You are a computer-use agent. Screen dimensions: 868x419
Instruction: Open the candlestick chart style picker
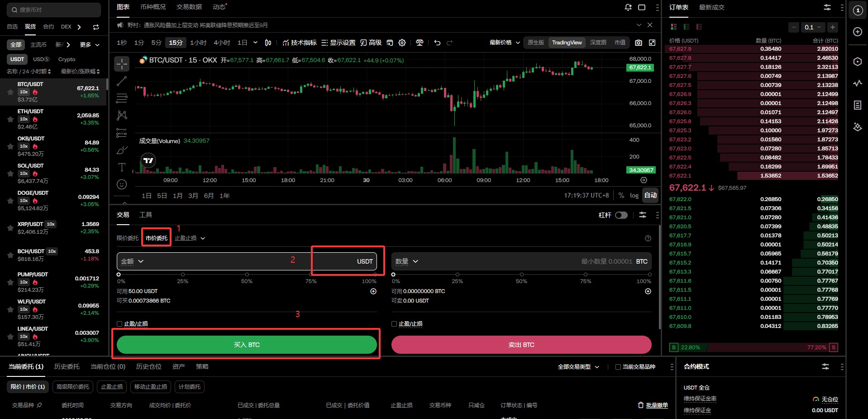[268, 43]
